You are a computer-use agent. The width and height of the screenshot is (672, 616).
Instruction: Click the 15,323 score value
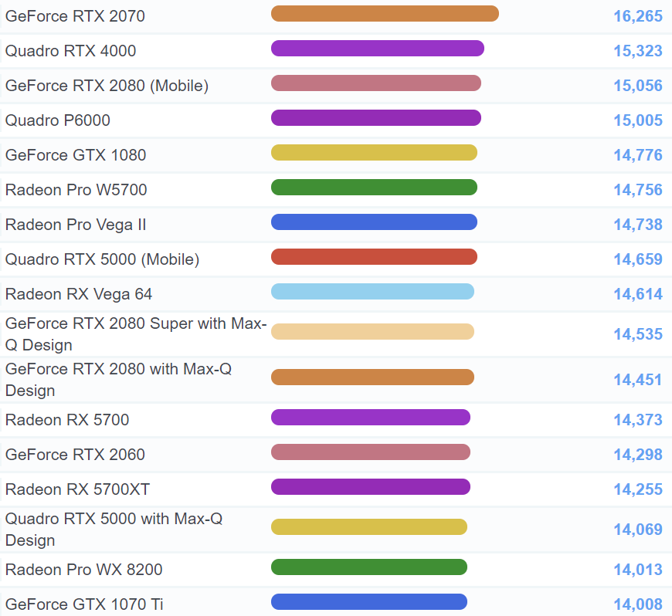point(638,51)
